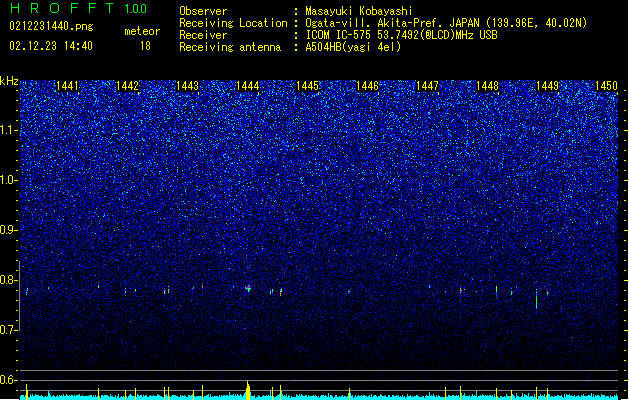Click the 1449 time marker
This screenshot has height=400, width=629.
click(548, 86)
